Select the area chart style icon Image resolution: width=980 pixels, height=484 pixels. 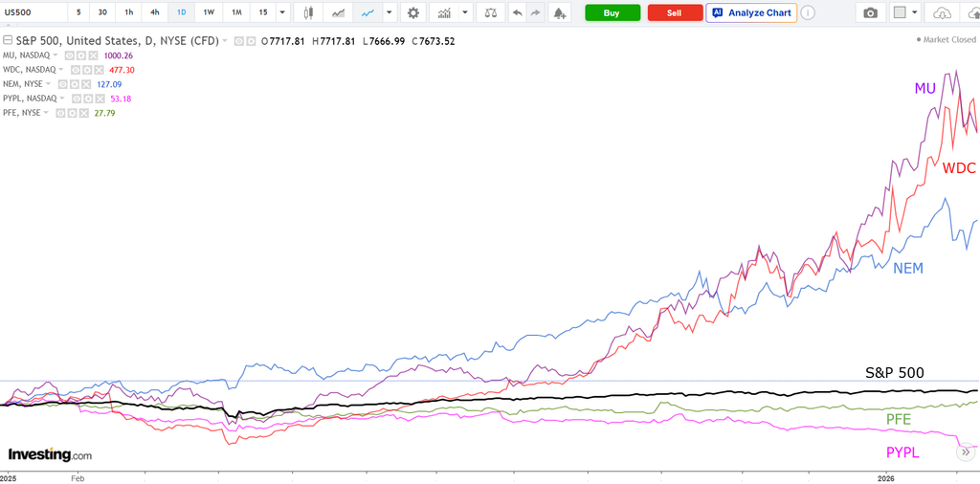[x=338, y=12]
